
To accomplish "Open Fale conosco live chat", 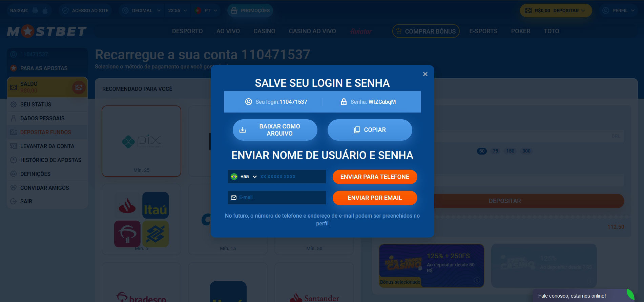I will coord(583,296).
